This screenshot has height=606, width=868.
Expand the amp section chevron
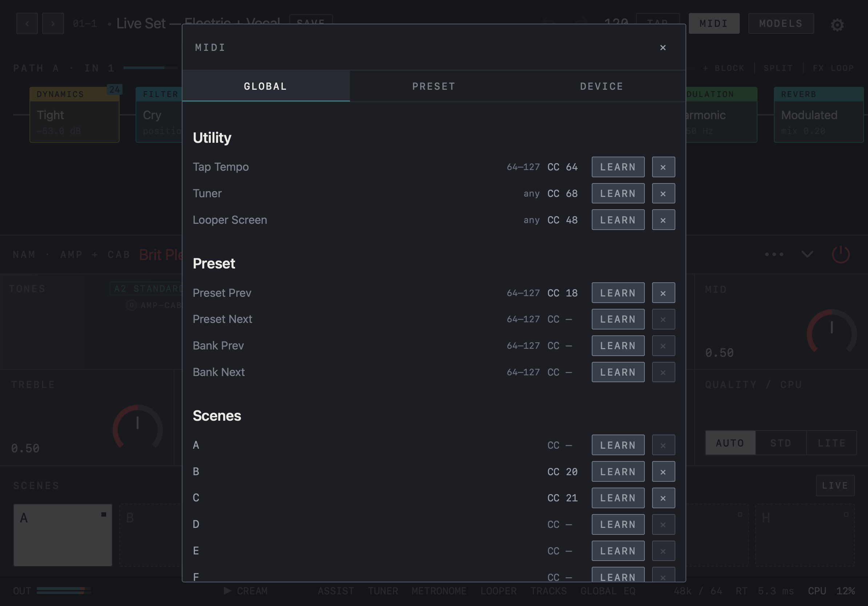tap(807, 254)
